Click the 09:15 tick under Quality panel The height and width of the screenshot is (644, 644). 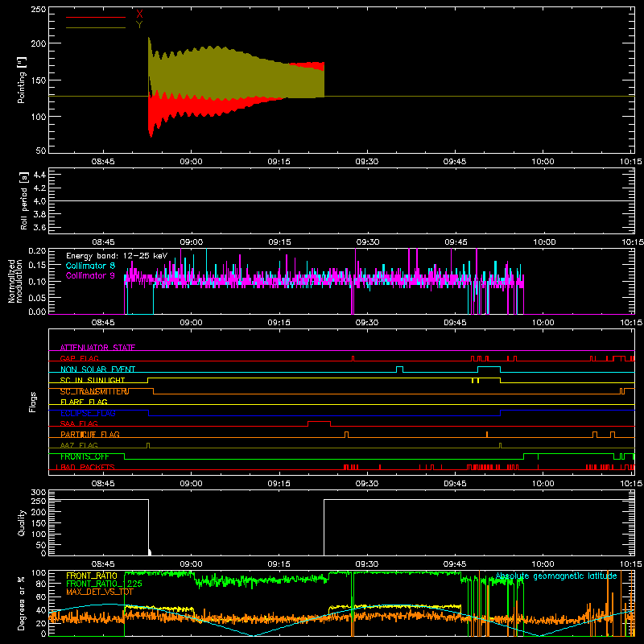coord(279,564)
